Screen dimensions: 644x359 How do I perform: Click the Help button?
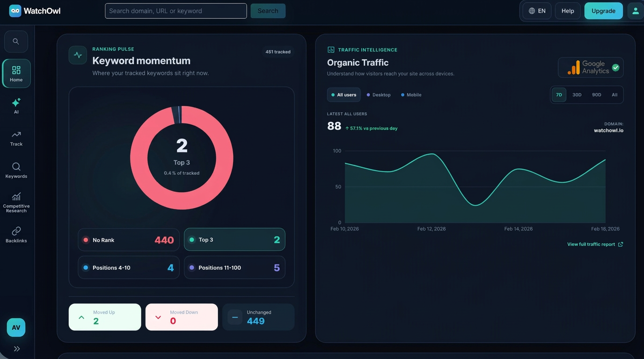(x=568, y=11)
